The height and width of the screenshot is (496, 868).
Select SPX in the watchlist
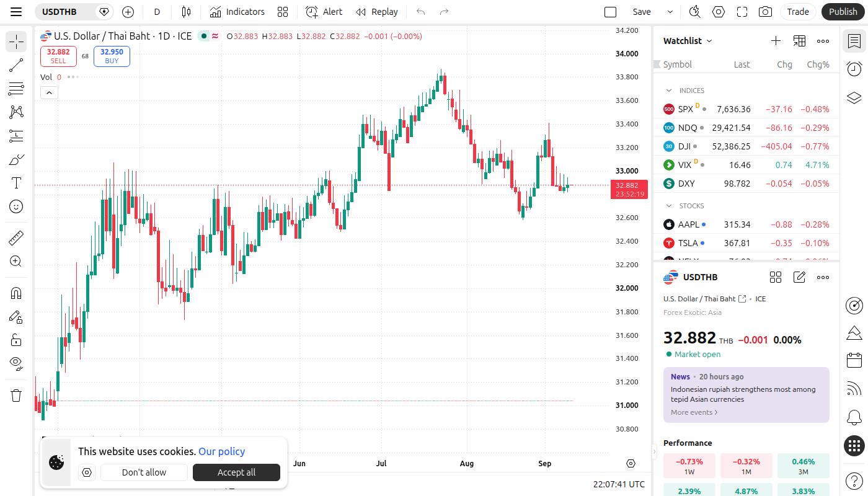(746, 109)
